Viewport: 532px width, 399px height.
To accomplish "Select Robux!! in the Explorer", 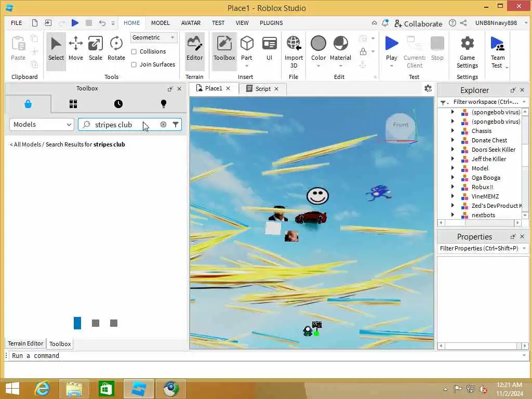I will coord(482,187).
